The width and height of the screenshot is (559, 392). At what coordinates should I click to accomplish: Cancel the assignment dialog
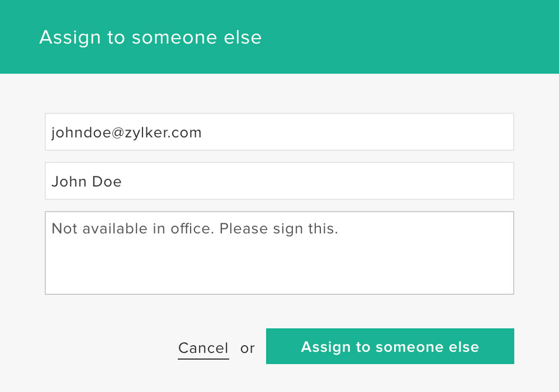point(203,348)
